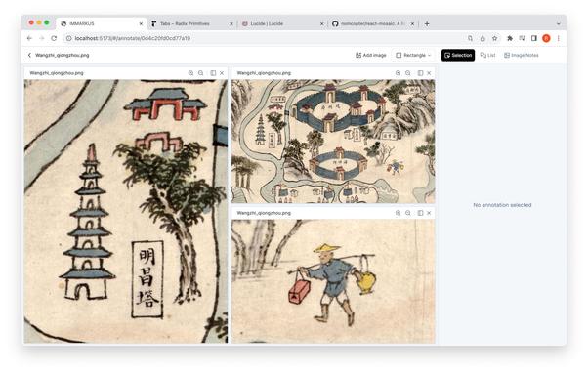Image resolution: width=588 pixels, height=374 pixels.
Task: Split the top-right map pane
Action: [x=420, y=73]
